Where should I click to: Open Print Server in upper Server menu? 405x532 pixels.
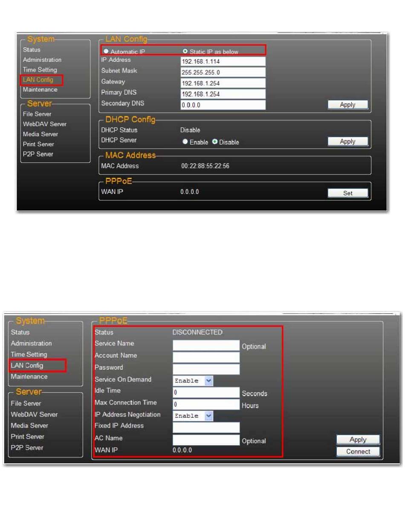coord(38,144)
